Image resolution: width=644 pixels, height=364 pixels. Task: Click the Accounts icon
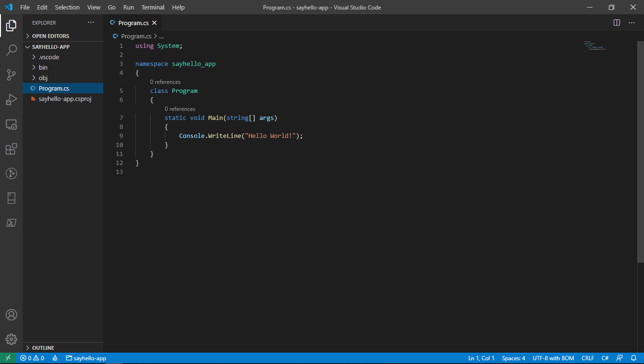point(11,315)
